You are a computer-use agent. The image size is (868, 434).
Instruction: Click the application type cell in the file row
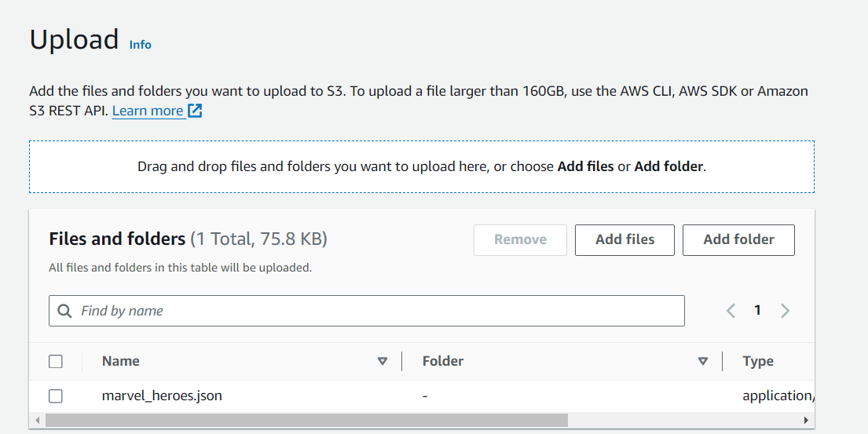tap(776, 396)
